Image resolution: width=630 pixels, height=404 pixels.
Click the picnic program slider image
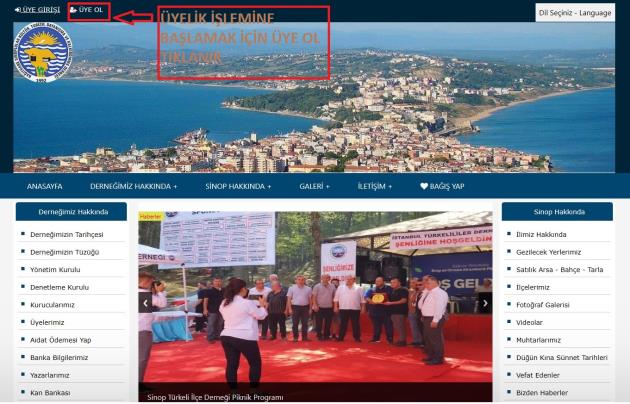[315, 300]
